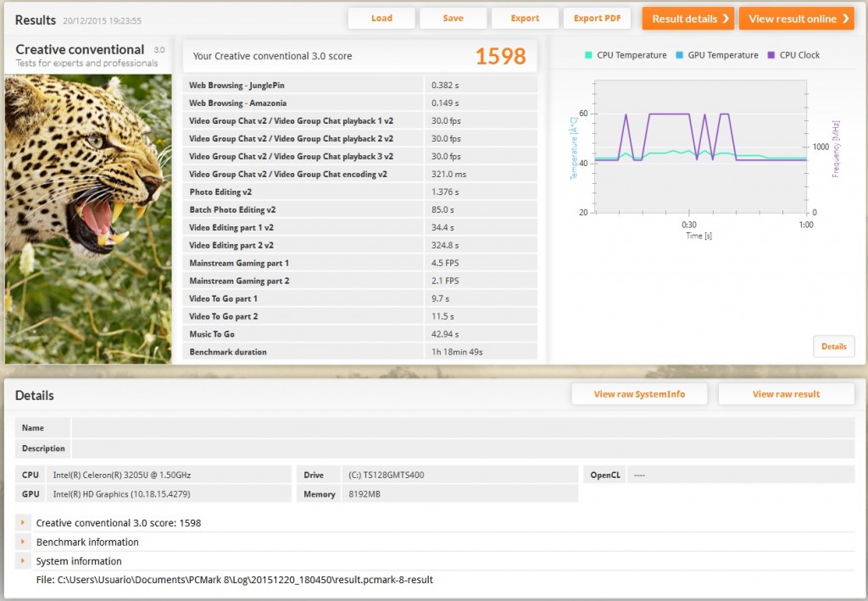Viewport: 868px width, 601px height.
Task: Toggle the GPU Temperature legend swatch
Action: [x=680, y=55]
